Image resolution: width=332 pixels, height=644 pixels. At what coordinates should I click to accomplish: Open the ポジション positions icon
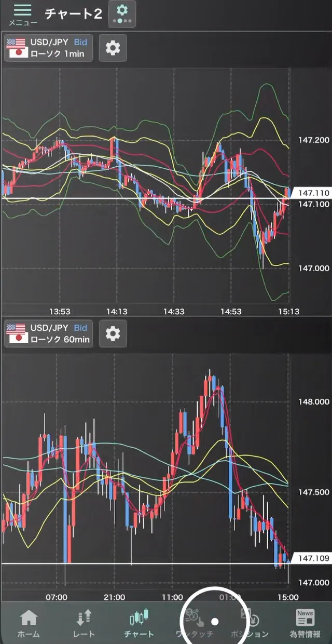pos(250,623)
